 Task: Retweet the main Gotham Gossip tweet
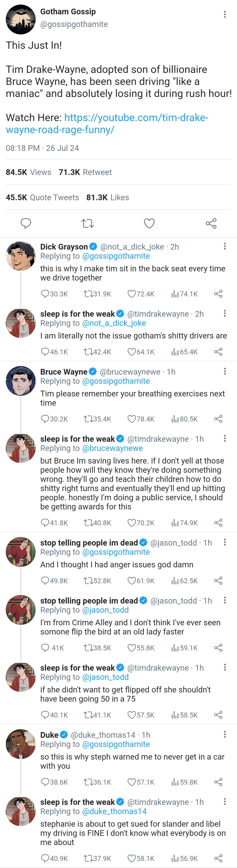click(x=88, y=223)
